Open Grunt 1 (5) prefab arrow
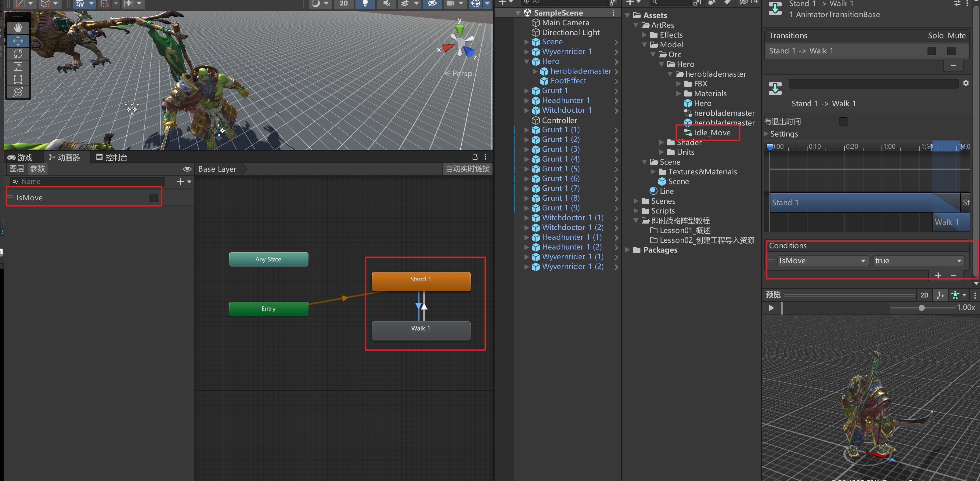The width and height of the screenshot is (980, 481). pyautogui.click(x=616, y=169)
